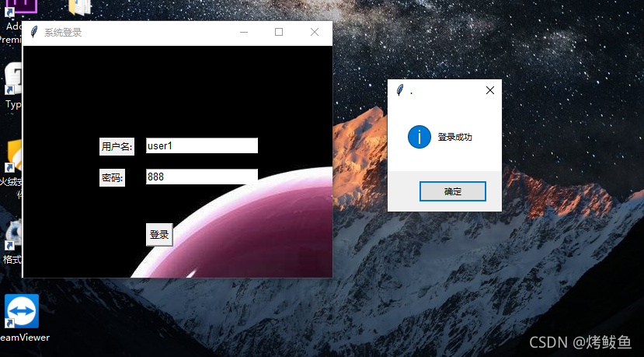
Task: Minimize the 系统登录 window
Action: coord(244,32)
